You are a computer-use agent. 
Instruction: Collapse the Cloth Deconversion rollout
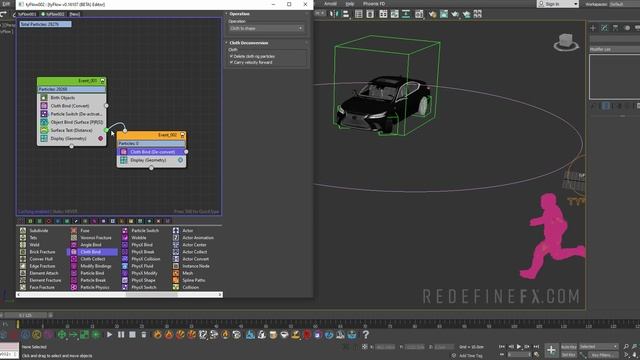[249, 43]
